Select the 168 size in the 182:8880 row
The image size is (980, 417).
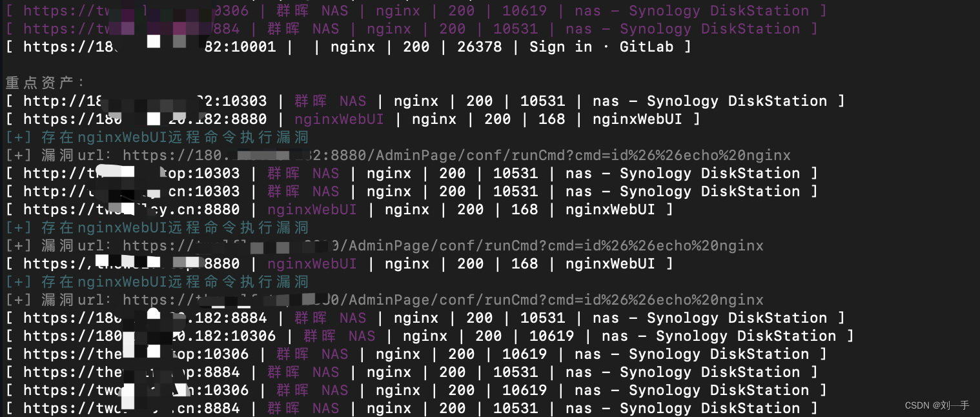click(551, 119)
